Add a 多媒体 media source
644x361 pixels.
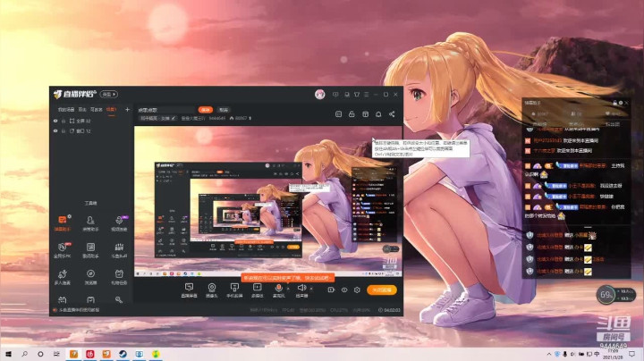click(257, 290)
